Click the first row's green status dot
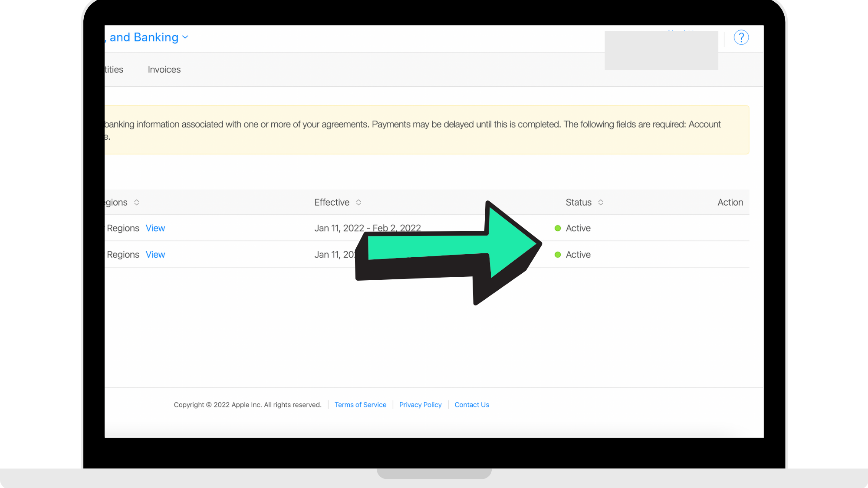Screen dimensions: 868x488 [558, 229]
